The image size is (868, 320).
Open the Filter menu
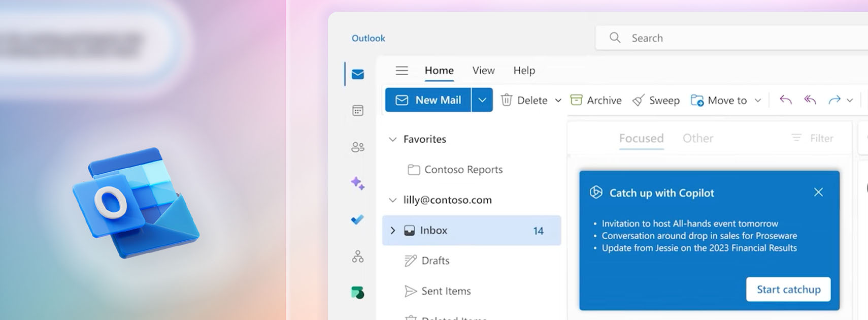pos(812,138)
